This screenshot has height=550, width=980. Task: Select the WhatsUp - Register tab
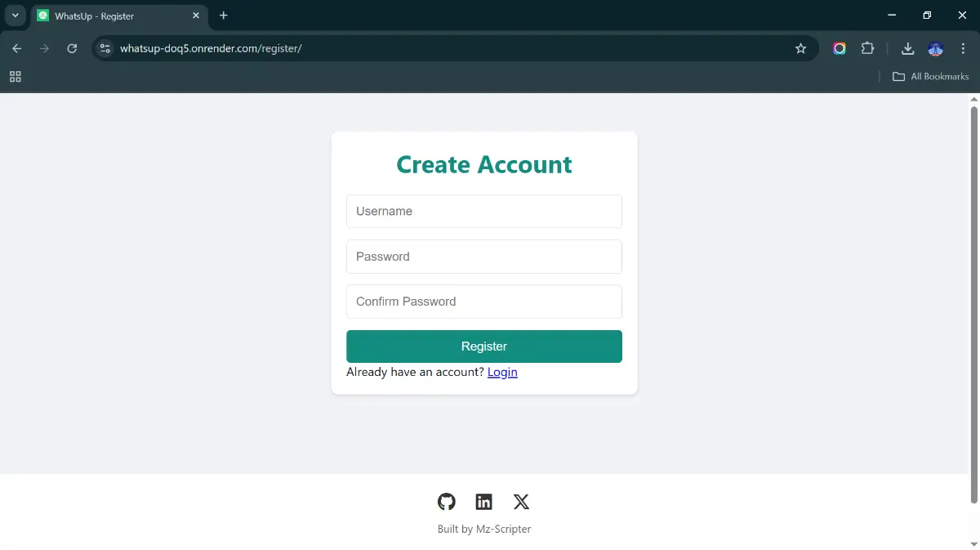[114, 16]
